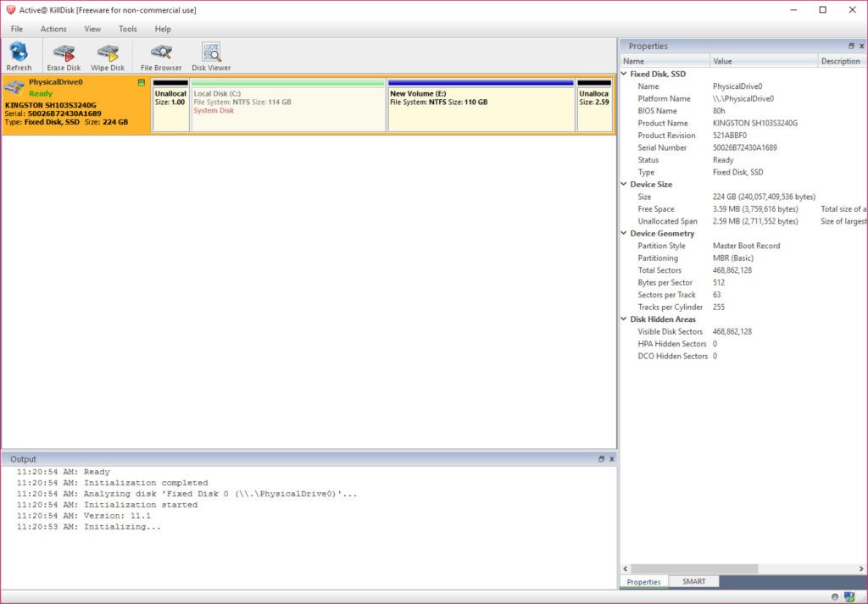The image size is (868, 604).
Task: Click the 'Analyzing disk' output log line
Action: click(x=186, y=494)
